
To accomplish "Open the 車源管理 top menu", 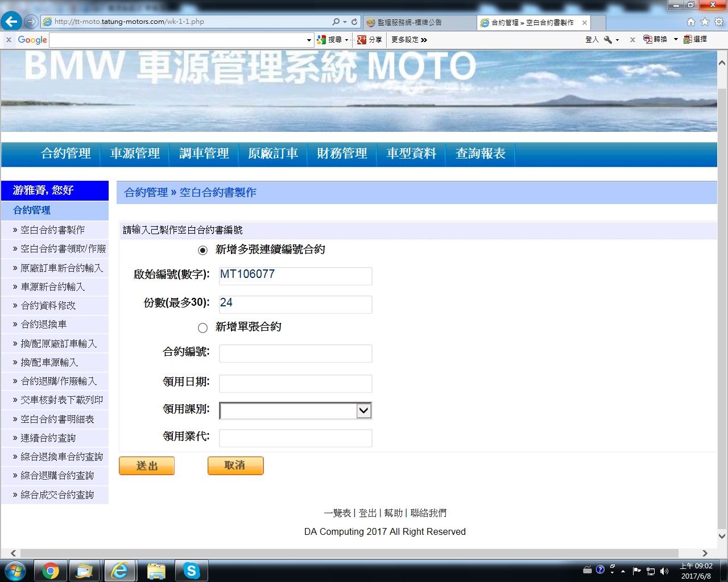I will tap(135, 153).
